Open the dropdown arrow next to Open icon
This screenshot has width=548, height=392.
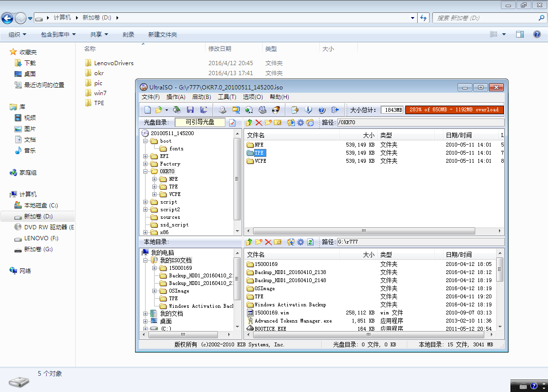point(166,110)
